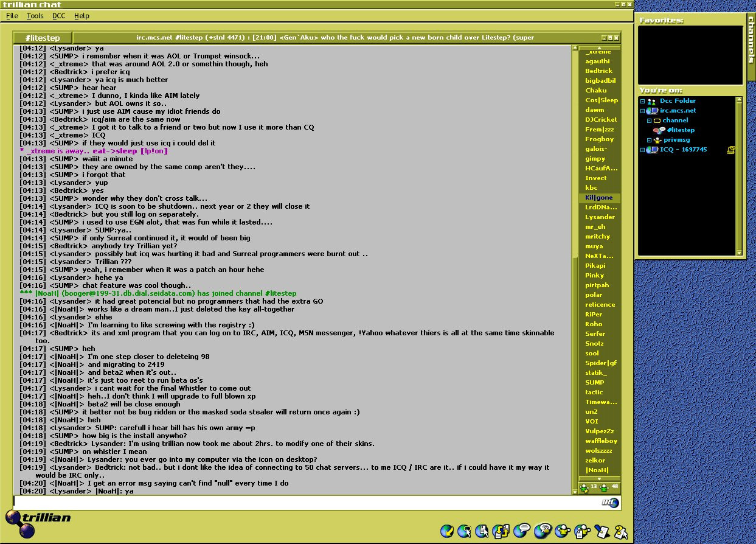Screen dimensions: 756x544
Task: Click the You're on panel scroll-down arrow
Action: (x=739, y=253)
